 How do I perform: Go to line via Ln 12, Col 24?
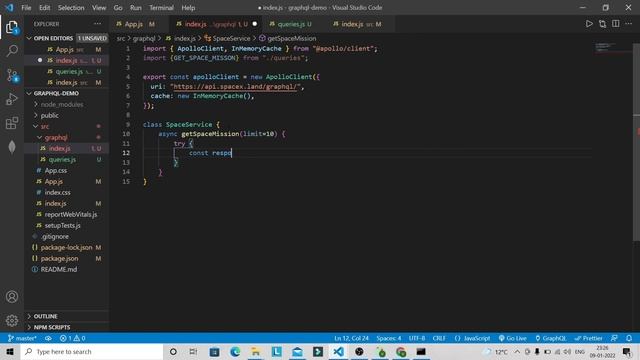point(351,338)
